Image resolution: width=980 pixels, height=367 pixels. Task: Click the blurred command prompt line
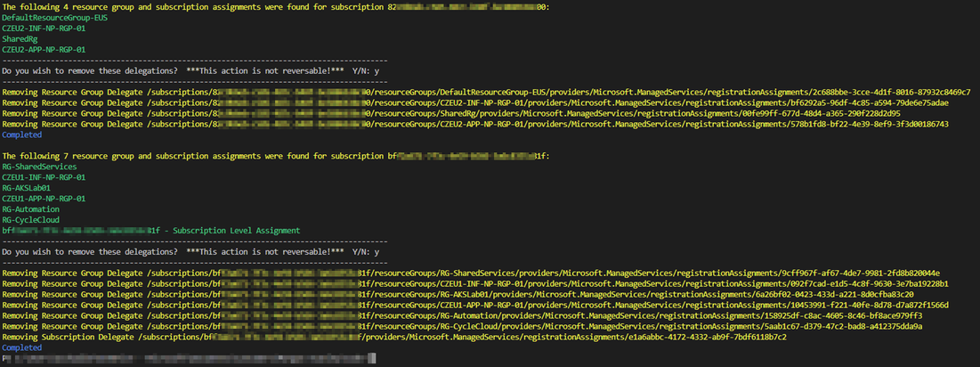189,359
